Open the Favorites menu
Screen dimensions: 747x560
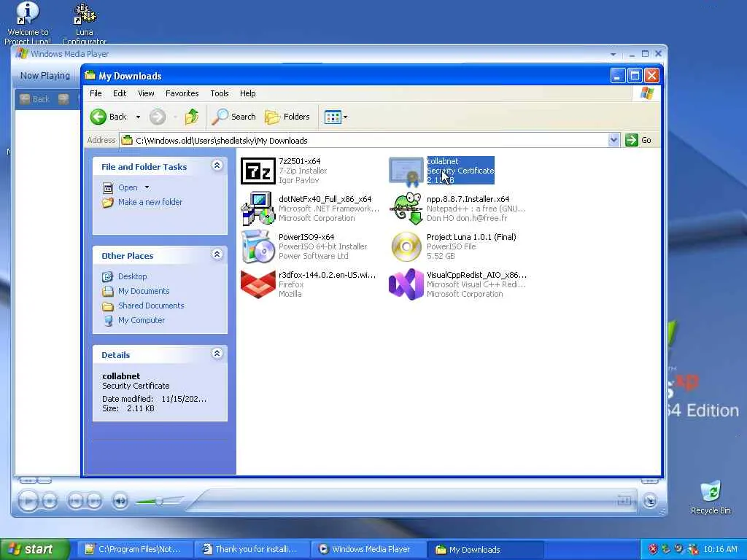182,93
